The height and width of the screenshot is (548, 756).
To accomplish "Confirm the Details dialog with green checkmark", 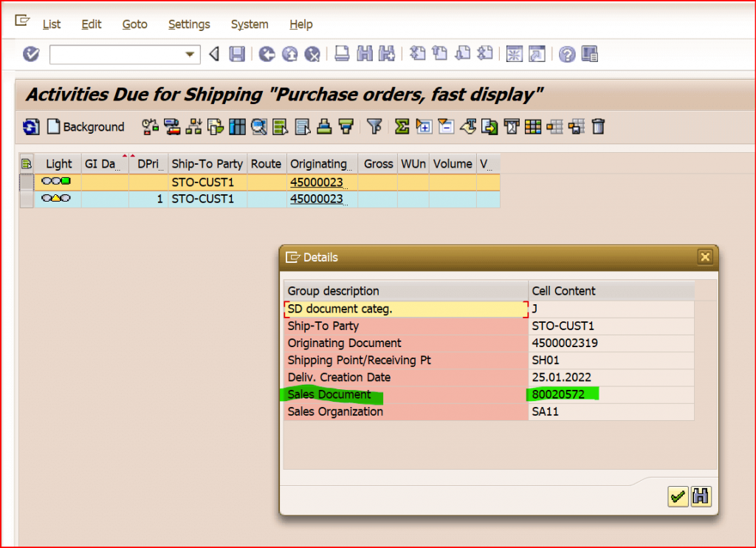I will (x=678, y=496).
